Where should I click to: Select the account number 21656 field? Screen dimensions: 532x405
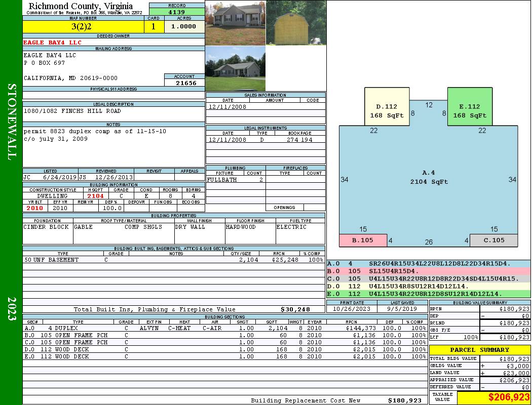click(x=184, y=83)
